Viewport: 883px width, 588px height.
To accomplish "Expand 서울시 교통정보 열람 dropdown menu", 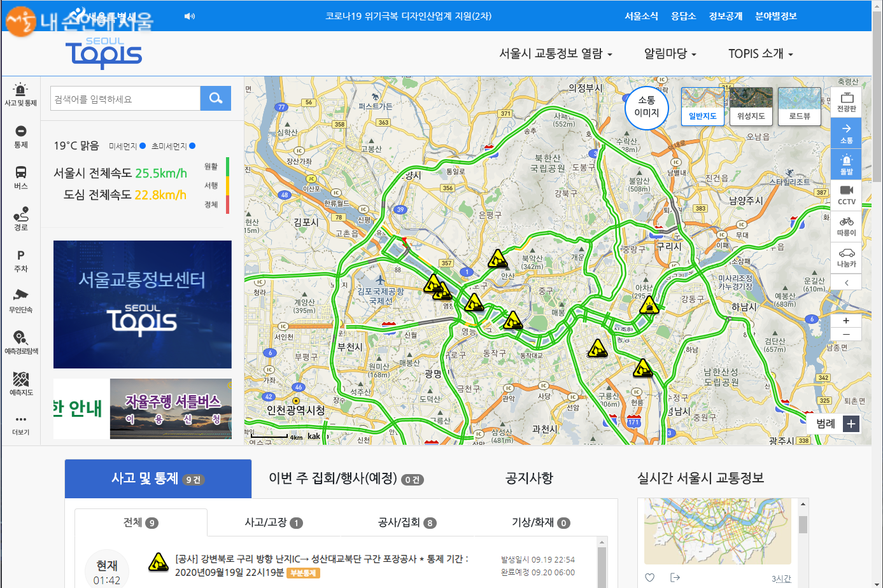I will [x=555, y=54].
